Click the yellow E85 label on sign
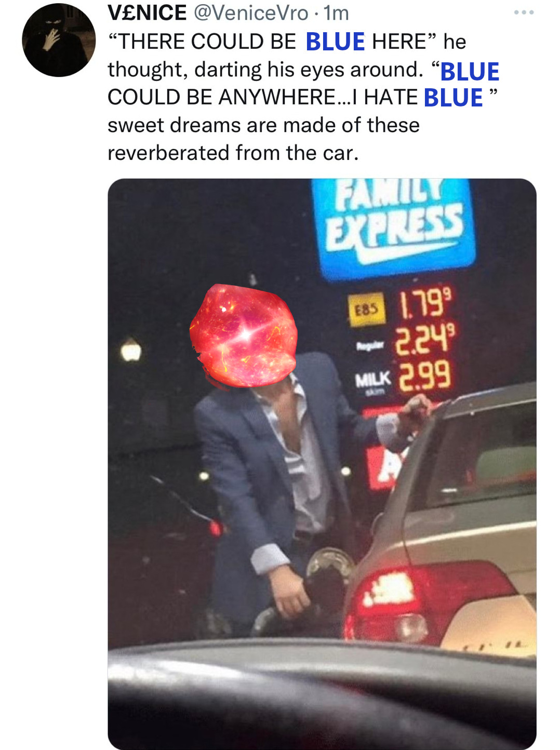 click(x=367, y=310)
